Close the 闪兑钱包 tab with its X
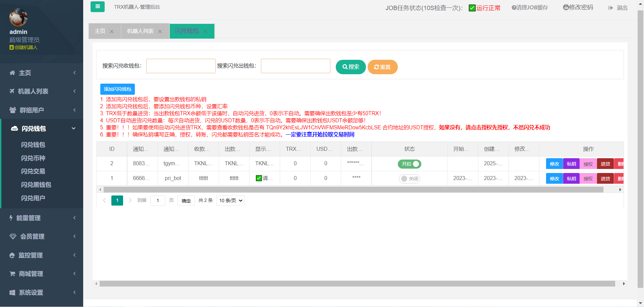Viewport: 644px width, 307px height. coord(206,32)
